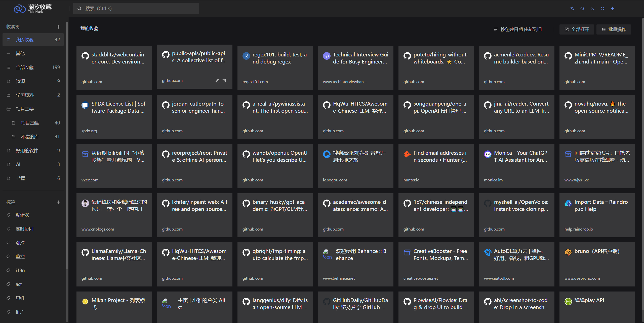Open customer support headset icon

(x=582, y=9)
